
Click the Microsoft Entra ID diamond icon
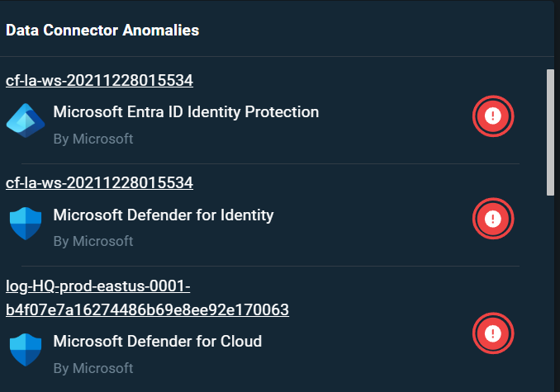click(x=26, y=120)
